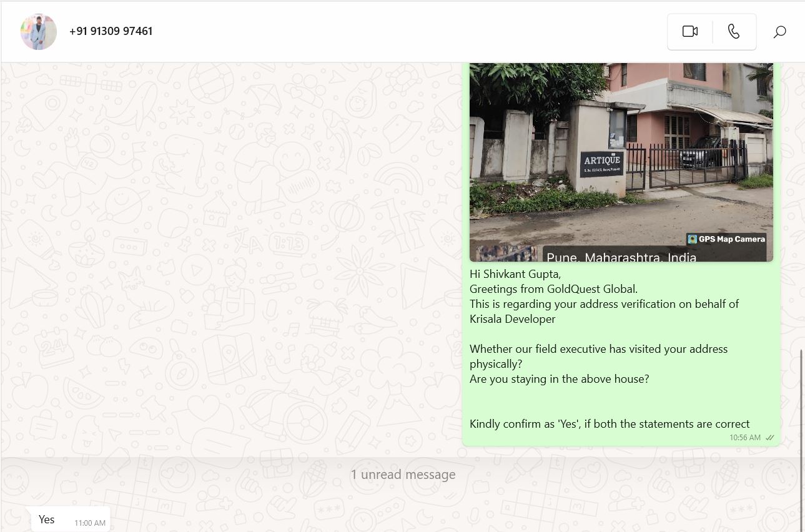Click the 11:00 AM timestamp
Viewport: 805px width, 532px height.
[90, 523]
